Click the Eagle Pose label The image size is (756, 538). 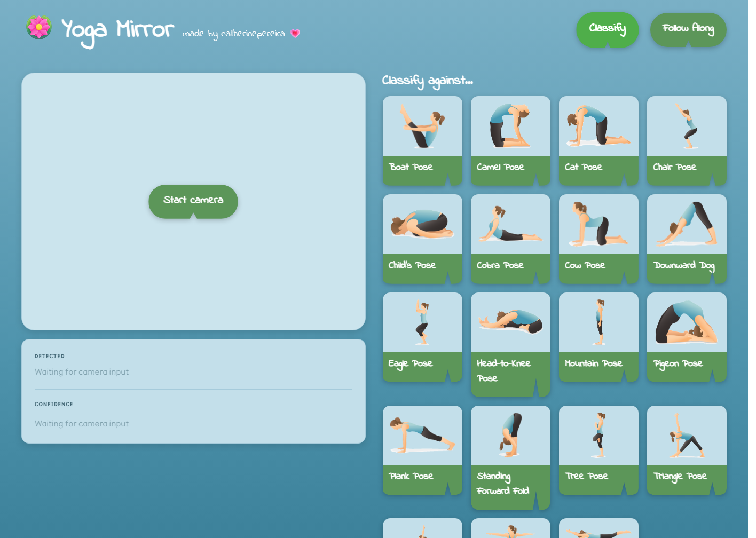click(x=411, y=364)
